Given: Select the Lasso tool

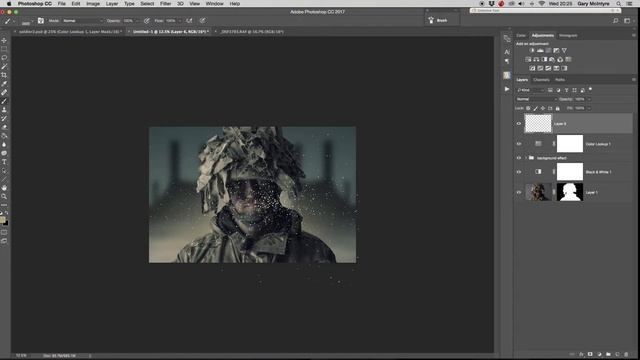Looking at the screenshot, I should point(4,58).
